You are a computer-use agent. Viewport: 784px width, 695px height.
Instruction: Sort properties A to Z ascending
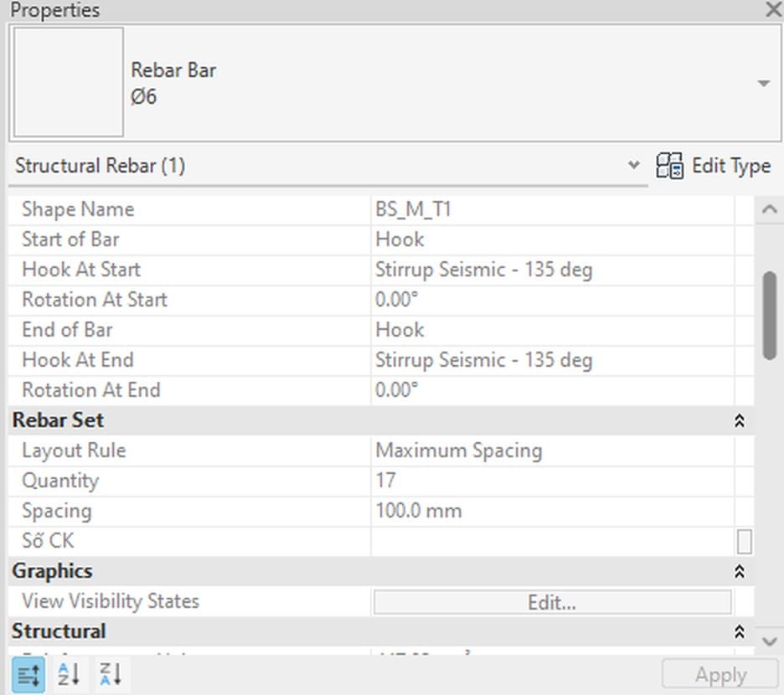69,674
